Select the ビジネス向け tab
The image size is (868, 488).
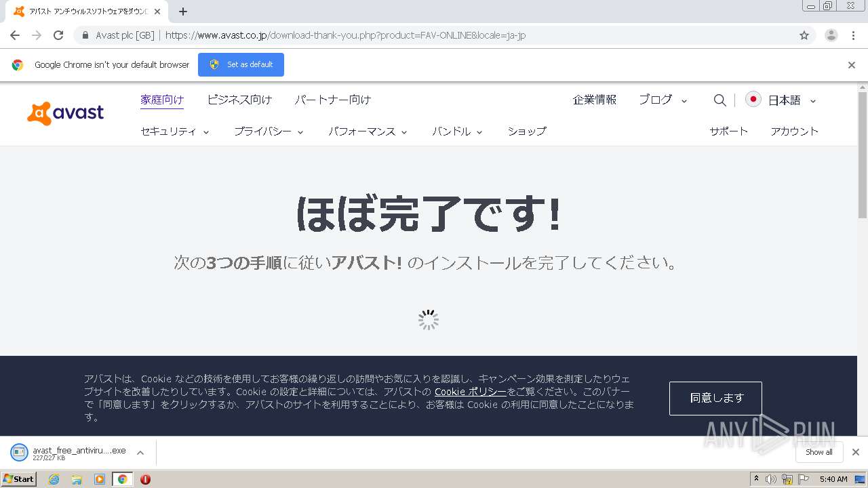tap(239, 100)
